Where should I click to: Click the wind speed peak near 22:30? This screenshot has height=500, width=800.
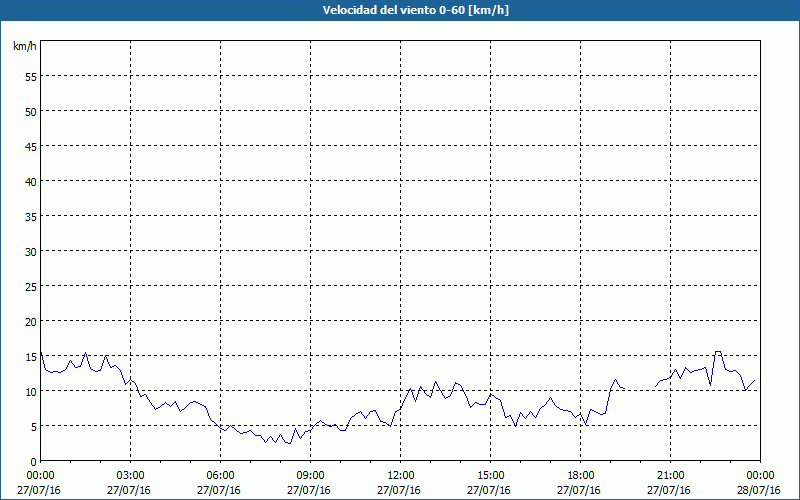pyautogui.click(x=718, y=352)
